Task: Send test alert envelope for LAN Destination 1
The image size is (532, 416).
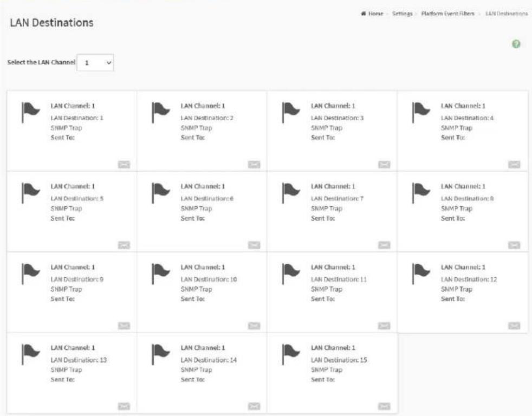Action: (x=124, y=165)
